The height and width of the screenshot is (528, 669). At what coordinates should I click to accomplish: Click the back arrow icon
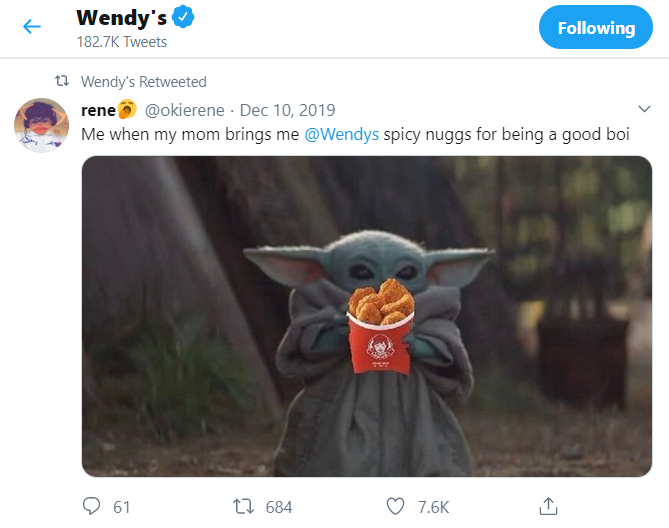click(x=32, y=27)
